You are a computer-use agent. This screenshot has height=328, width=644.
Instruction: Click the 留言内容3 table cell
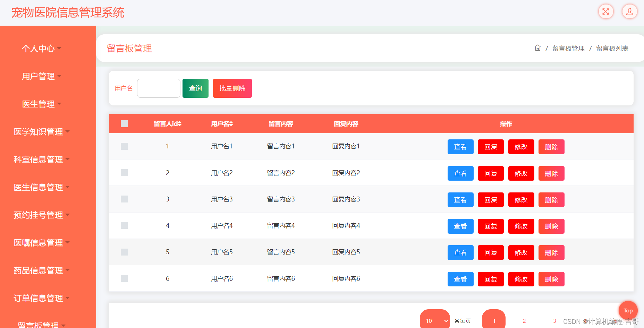click(281, 199)
